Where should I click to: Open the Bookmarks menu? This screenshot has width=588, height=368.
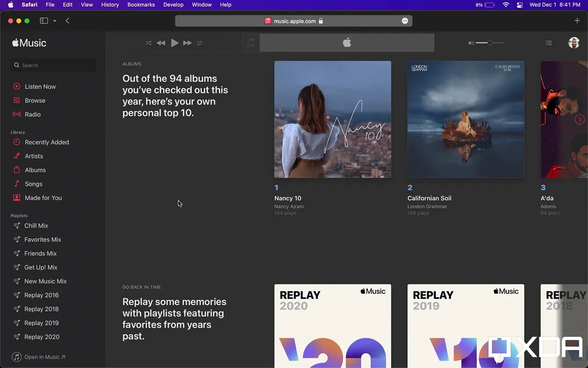point(141,4)
